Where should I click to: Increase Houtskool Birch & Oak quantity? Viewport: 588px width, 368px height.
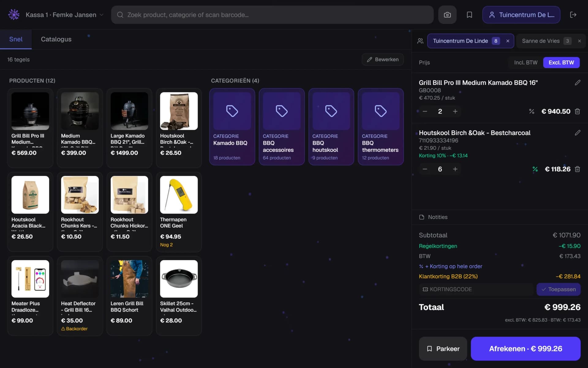click(x=455, y=169)
